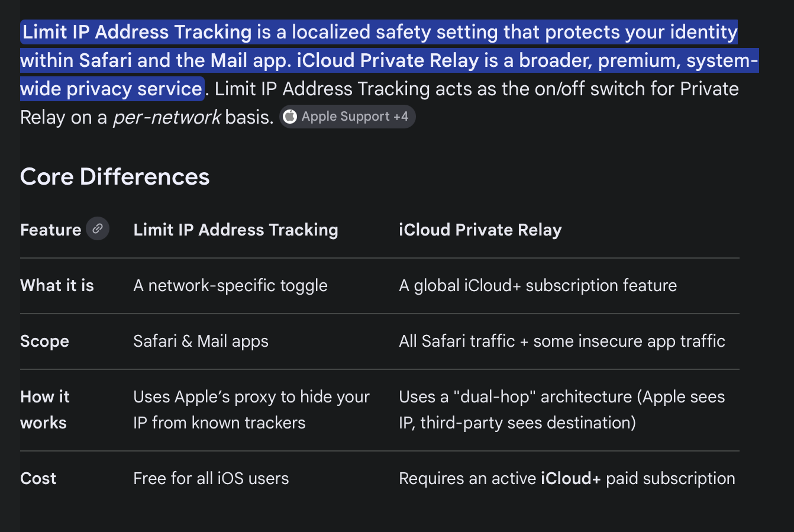Image resolution: width=794 pixels, height=532 pixels.
Task: Click the bold iCloud+ text in Cost row
Action: click(571, 478)
